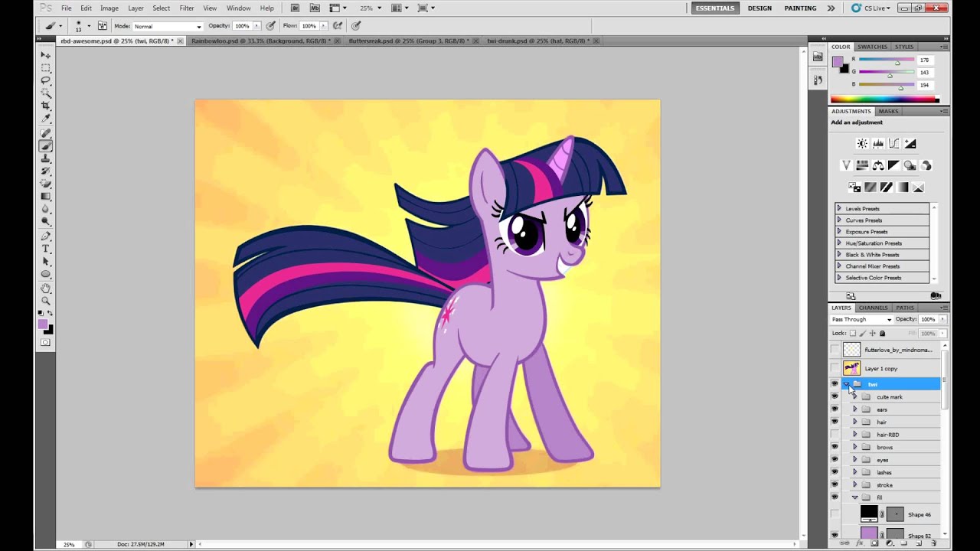Click the layer style fx icon

(860, 543)
